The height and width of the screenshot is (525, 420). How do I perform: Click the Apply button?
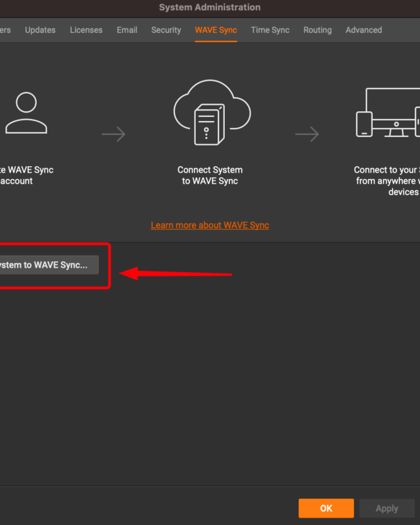tap(387, 508)
